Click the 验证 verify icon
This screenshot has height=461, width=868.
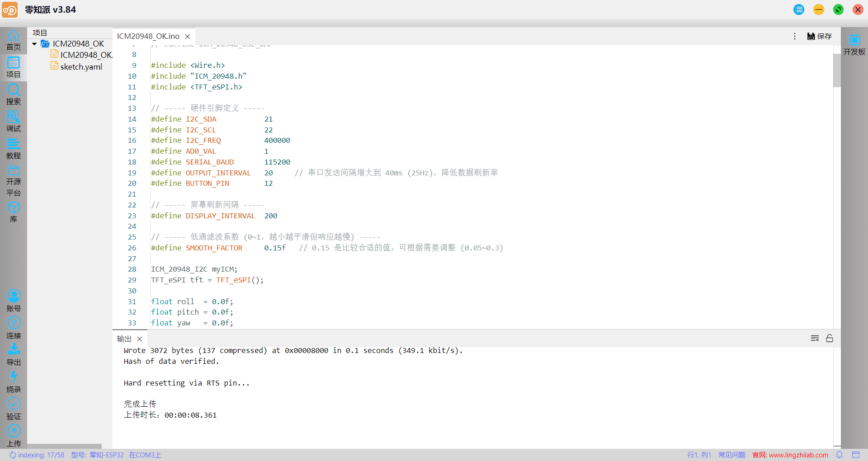coord(13,409)
